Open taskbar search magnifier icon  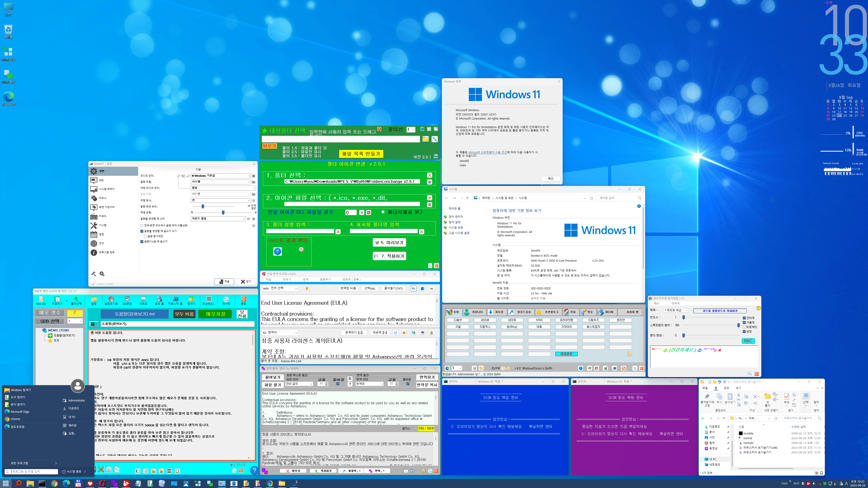(19, 483)
